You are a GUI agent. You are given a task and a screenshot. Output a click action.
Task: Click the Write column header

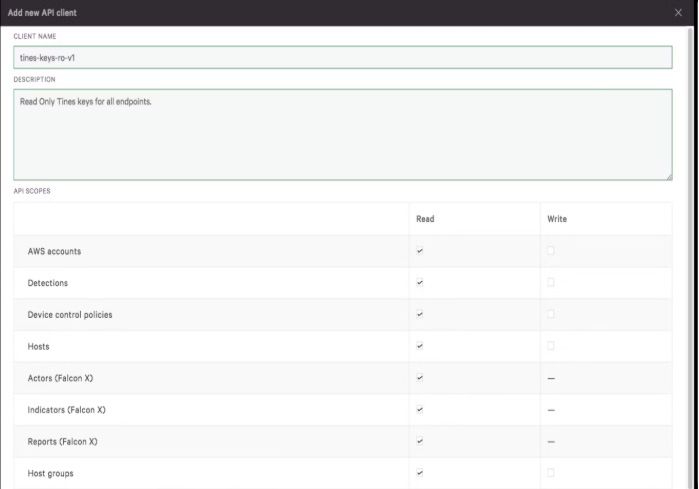pos(557,219)
